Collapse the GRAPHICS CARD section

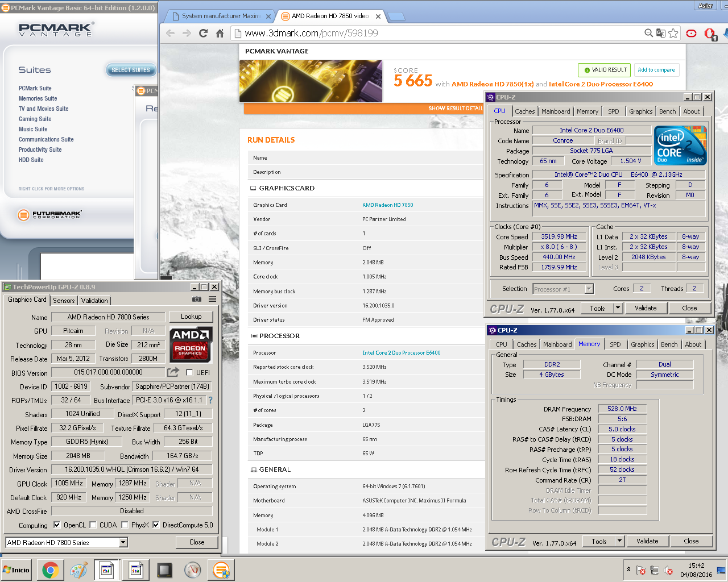(253, 188)
